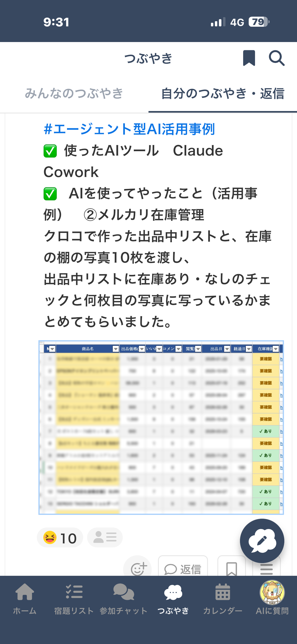
Task: Select 自分のつぶやき・返信 tab
Action: 223,94
